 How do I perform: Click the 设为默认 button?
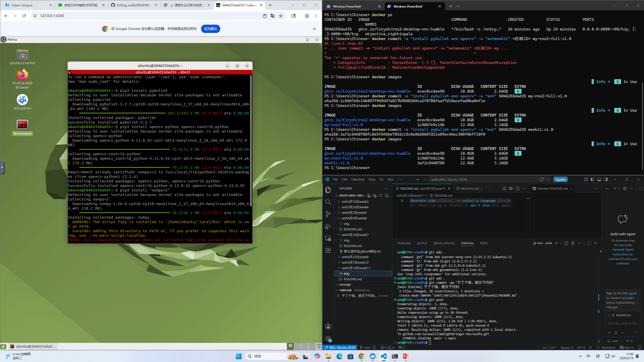coord(210,29)
